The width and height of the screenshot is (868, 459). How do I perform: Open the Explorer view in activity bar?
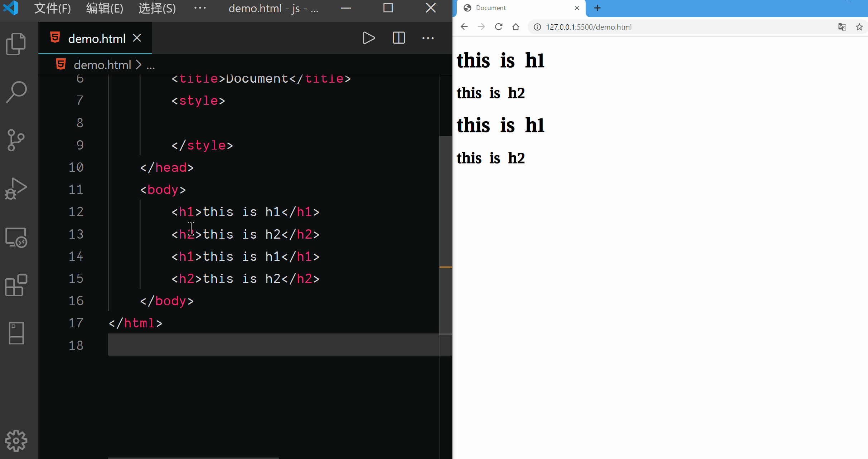pyautogui.click(x=16, y=44)
